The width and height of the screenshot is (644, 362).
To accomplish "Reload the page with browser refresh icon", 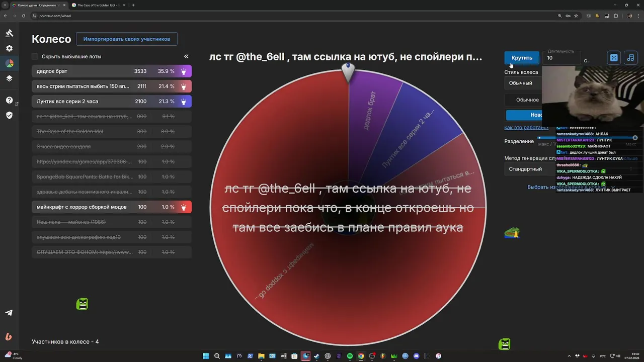I will click(23, 16).
